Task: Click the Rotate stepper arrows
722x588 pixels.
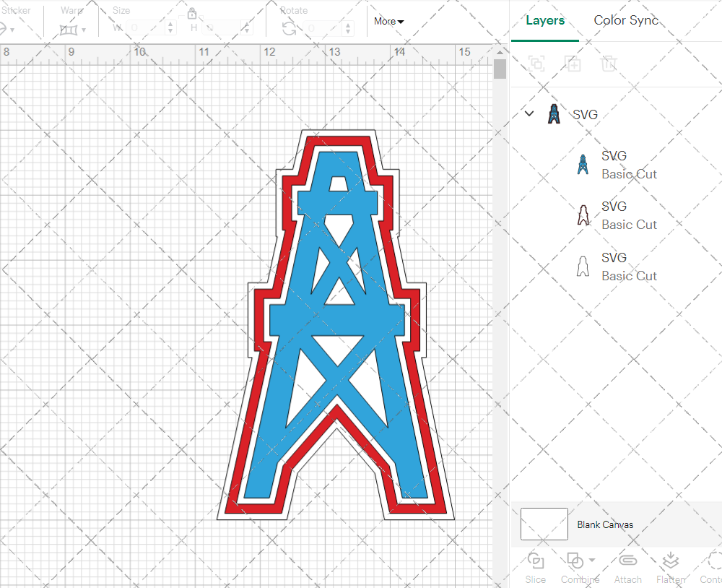Action: click(x=348, y=28)
